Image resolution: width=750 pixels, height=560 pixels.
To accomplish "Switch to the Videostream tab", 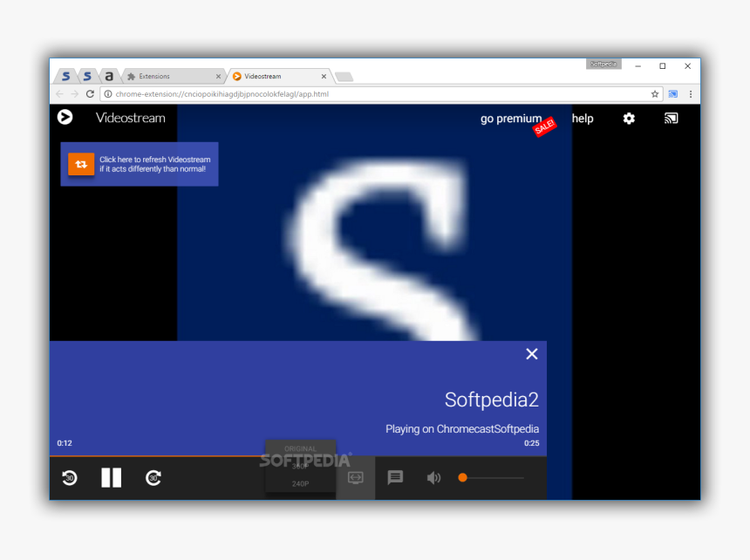I will [275, 76].
